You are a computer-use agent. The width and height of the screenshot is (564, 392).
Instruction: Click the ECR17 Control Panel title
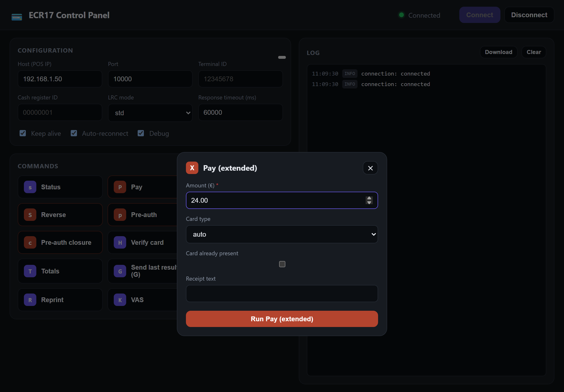tap(69, 15)
